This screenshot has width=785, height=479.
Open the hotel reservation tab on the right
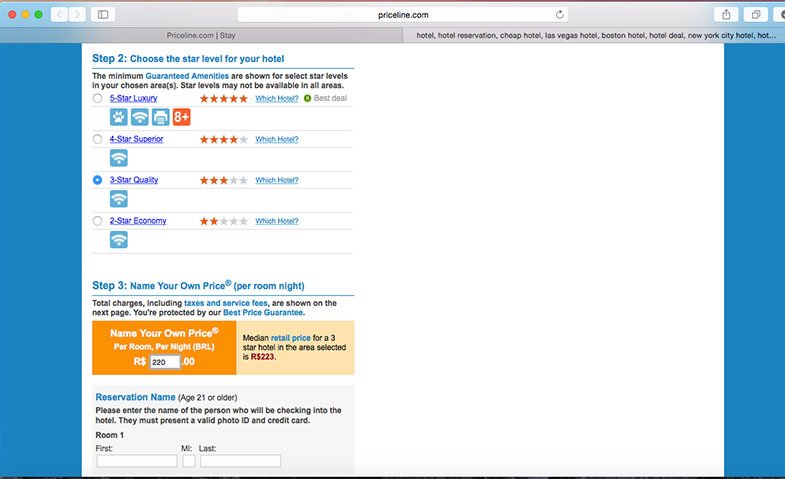coord(595,35)
